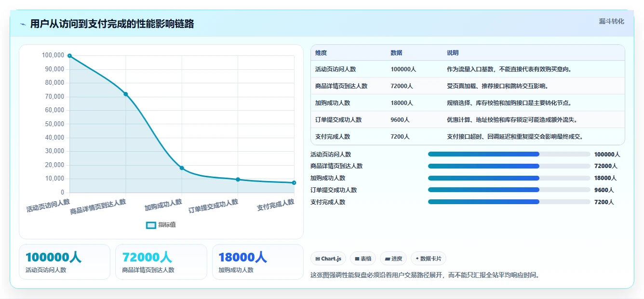Toggle the 指标值 legend color box

[x=151, y=225]
